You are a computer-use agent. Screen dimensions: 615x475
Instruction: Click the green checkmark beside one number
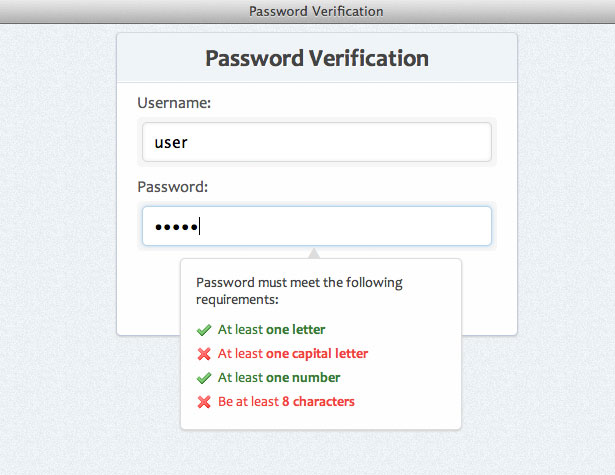(204, 378)
